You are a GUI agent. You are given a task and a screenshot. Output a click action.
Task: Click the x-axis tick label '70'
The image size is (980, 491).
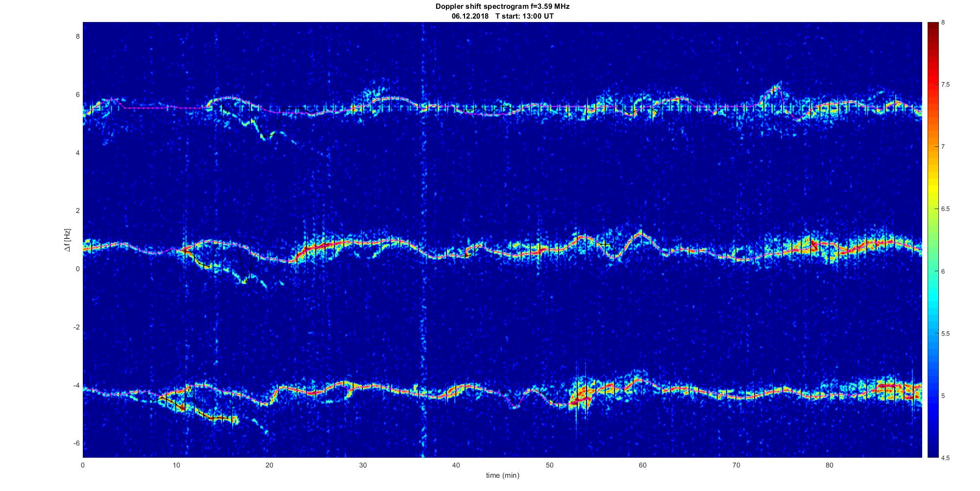point(736,465)
